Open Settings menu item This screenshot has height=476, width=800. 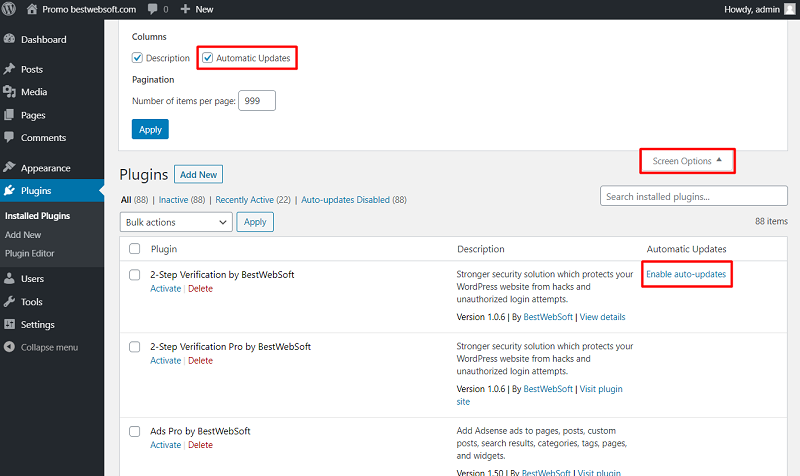click(x=37, y=324)
